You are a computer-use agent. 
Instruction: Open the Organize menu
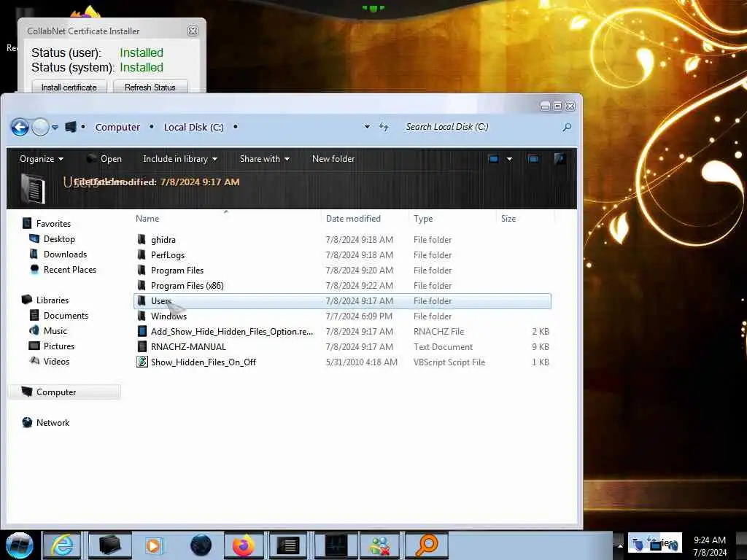(x=42, y=159)
